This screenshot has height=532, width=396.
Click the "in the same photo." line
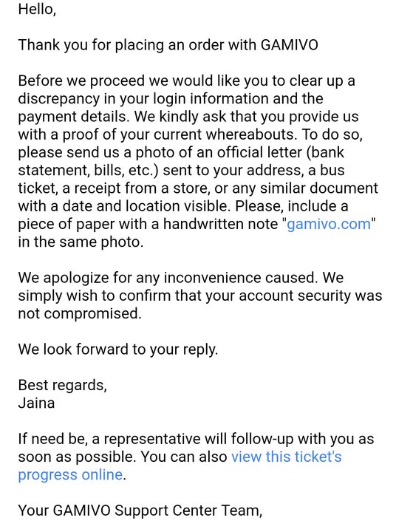pos(81,242)
